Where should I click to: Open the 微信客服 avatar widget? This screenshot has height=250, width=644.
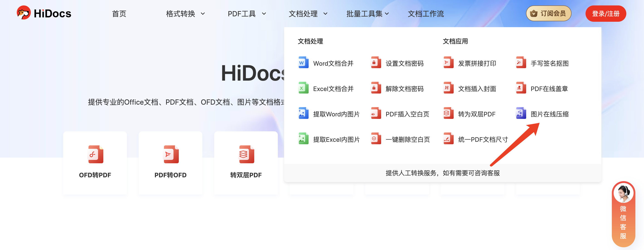pos(623,193)
